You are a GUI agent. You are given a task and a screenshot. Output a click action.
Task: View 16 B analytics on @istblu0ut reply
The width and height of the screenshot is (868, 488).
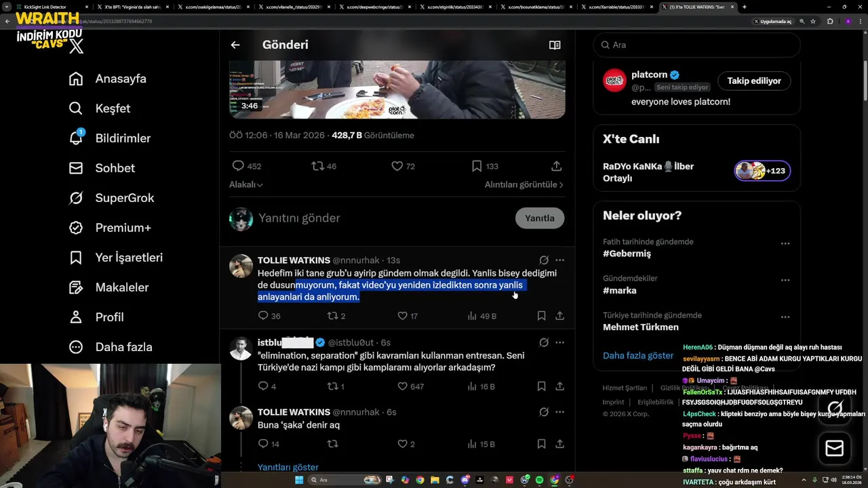[481, 386]
